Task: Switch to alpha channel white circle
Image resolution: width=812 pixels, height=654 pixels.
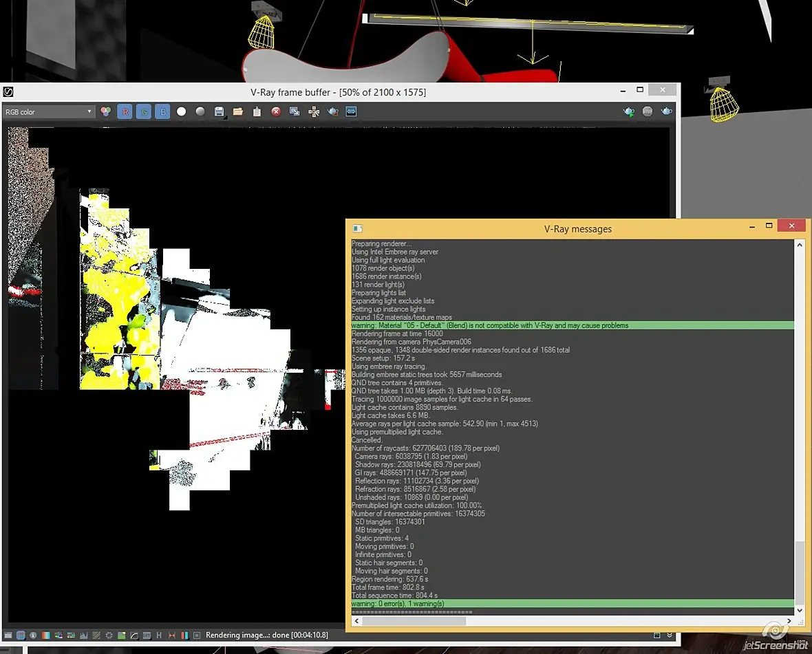Action: click(181, 111)
